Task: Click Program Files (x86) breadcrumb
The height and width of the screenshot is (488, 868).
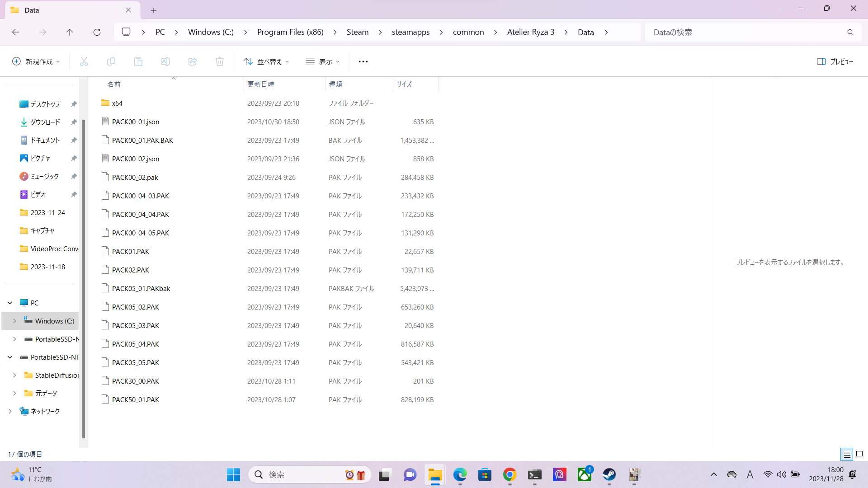Action: click(290, 32)
